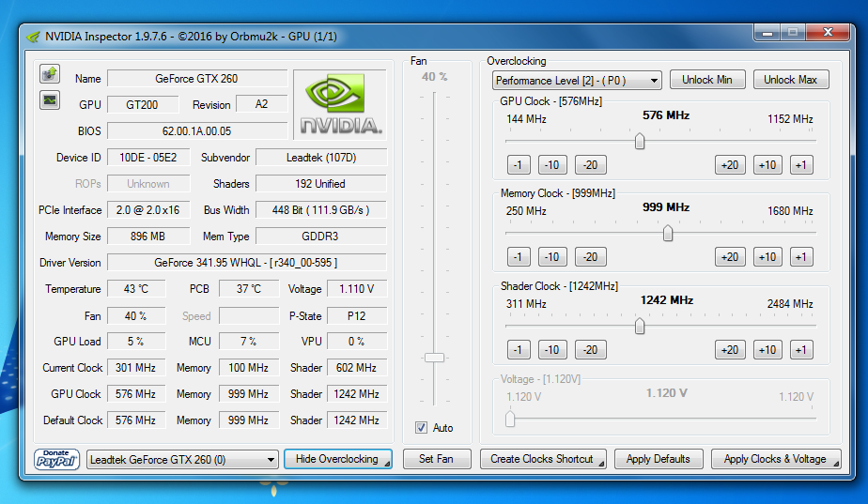Increase Memory Clock by 20 MHz
868x504 pixels.
tap(730, 257)
